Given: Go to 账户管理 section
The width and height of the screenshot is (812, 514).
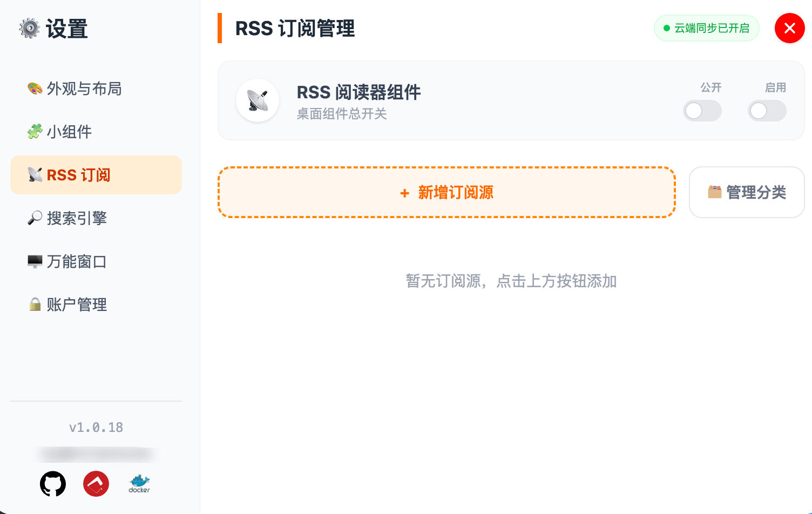Looking at the screenshot, I should (x=76, y=305).
